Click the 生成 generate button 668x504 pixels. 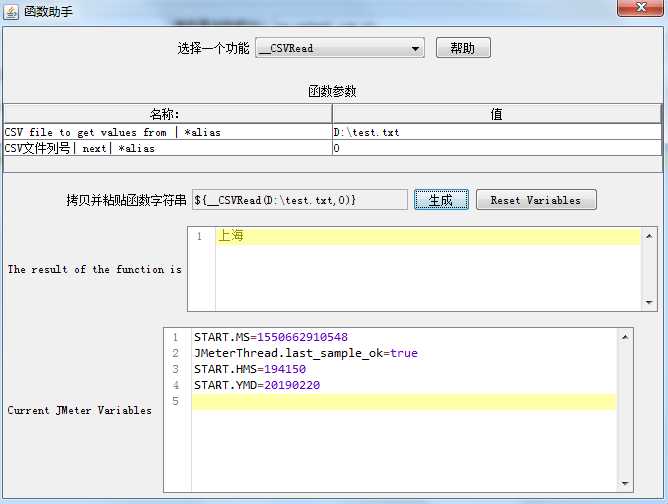[441, 200]
